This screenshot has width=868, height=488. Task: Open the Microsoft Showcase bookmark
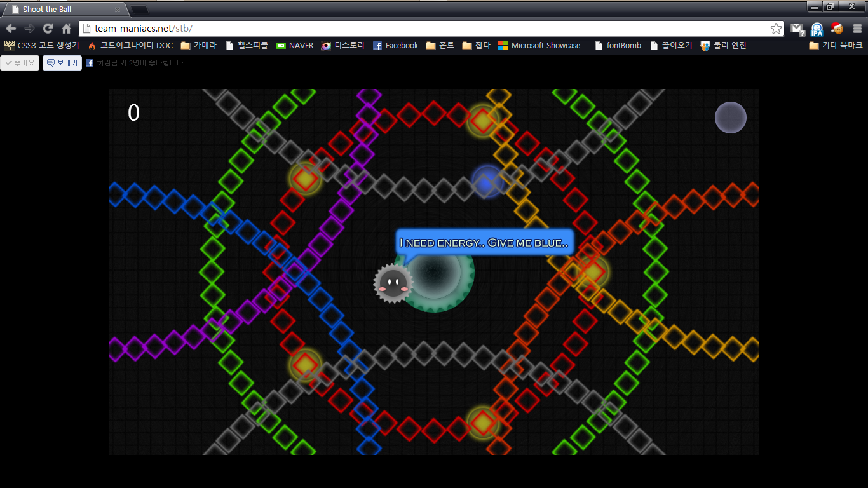pos(542,45)
